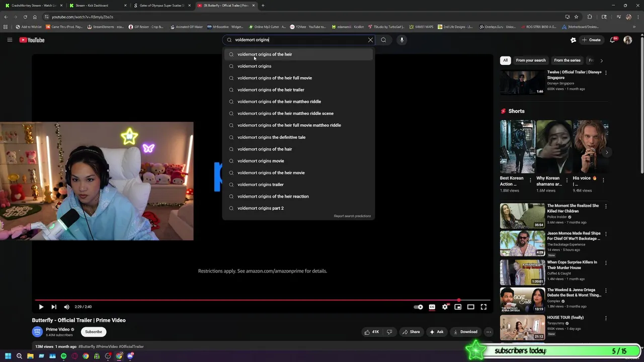The width and height of the screenshot is (644, 362).
Task: Open Spotify from the taskbar
Action: click(63, 356)
